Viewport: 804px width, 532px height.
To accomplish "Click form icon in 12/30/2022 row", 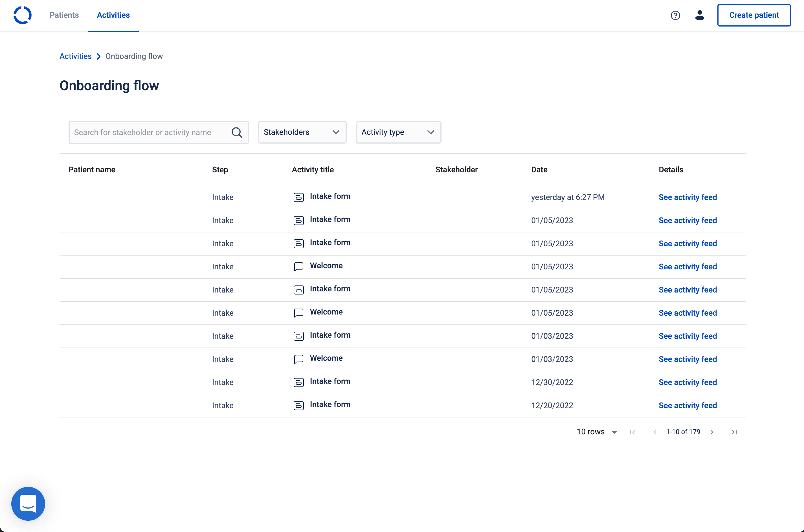I will point(298,382).
